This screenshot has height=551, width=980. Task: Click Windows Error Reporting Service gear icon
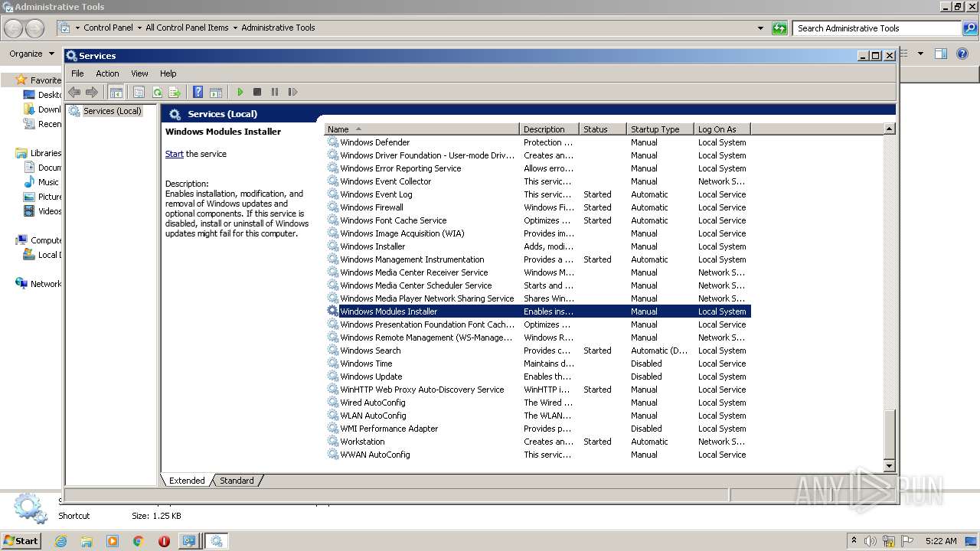point(332,168)
